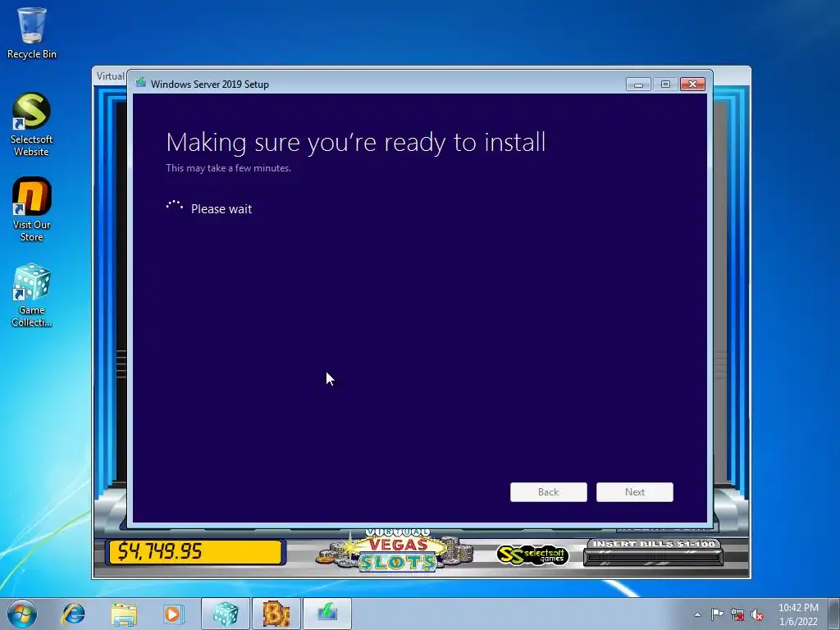The width and height of the screenshot is (840, 630).
Task: Switch to the dice game taskbar button
Action: click(226, 614)
